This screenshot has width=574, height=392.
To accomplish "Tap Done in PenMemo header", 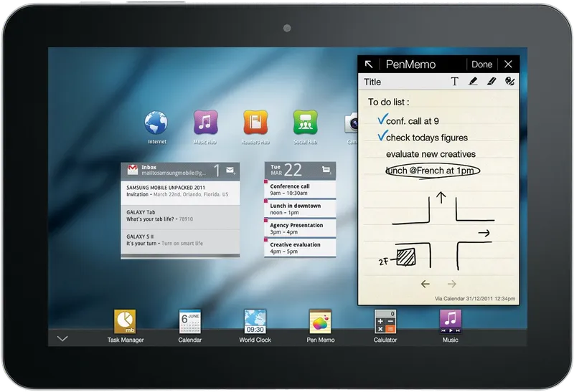I will [x=481, y=64].
